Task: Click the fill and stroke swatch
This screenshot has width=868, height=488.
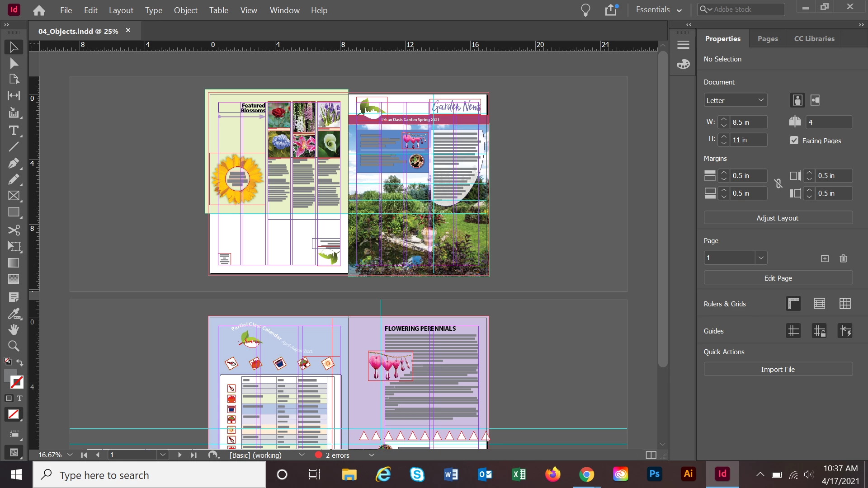Action: [14, 379]
